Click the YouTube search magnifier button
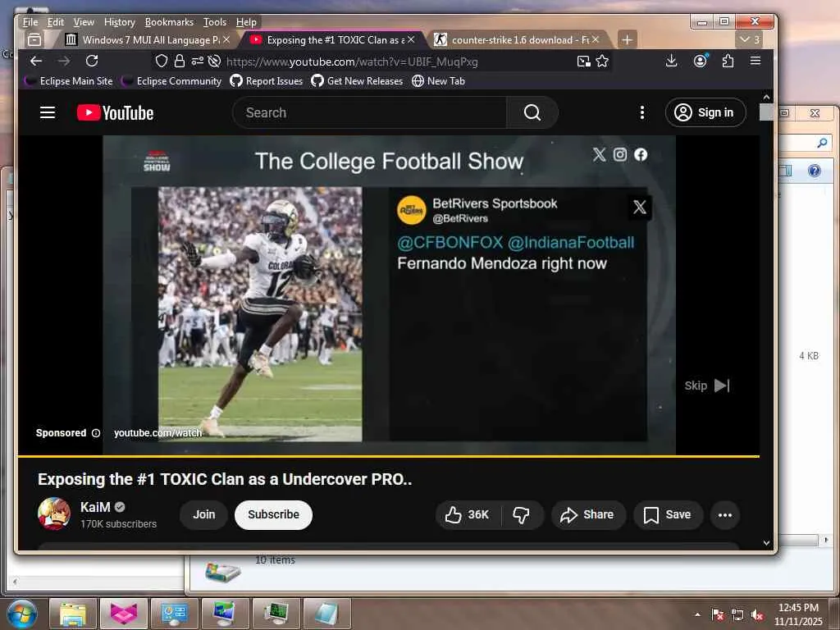Screen dimensions: 840x630 532,112
